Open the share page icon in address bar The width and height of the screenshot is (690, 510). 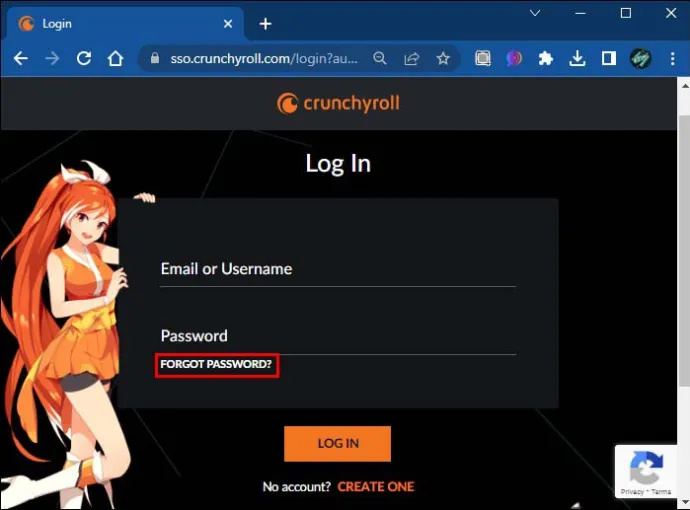(411, 58)
